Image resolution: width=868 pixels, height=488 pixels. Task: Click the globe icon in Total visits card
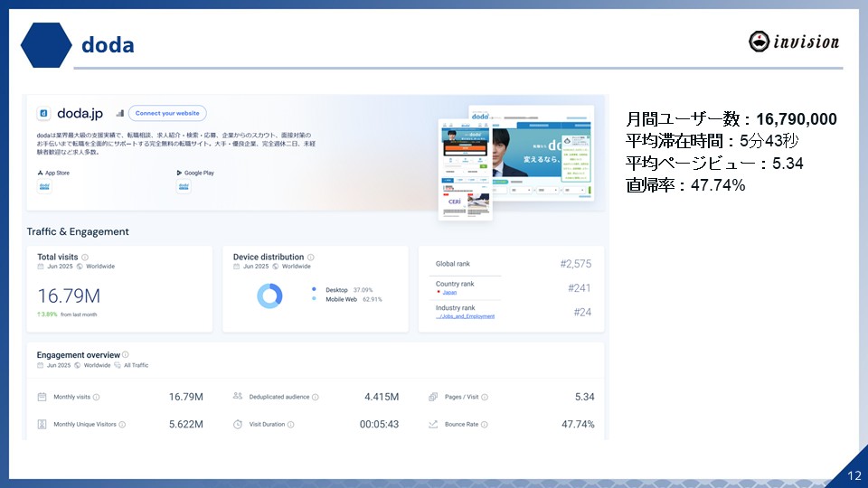tap(80, 267)
